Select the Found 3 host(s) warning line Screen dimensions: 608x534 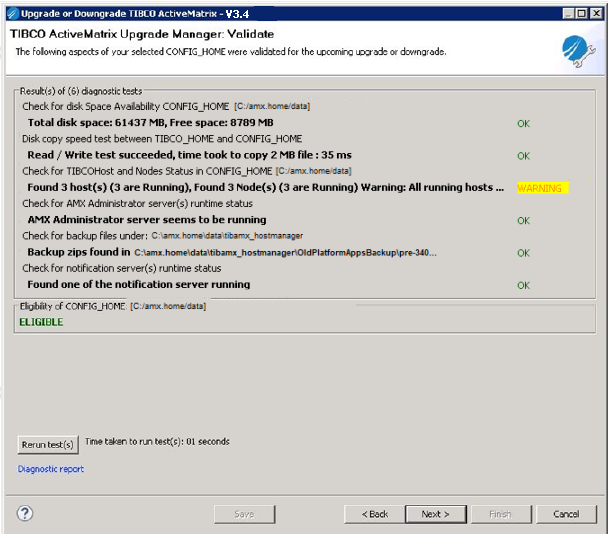coord(266,187)
